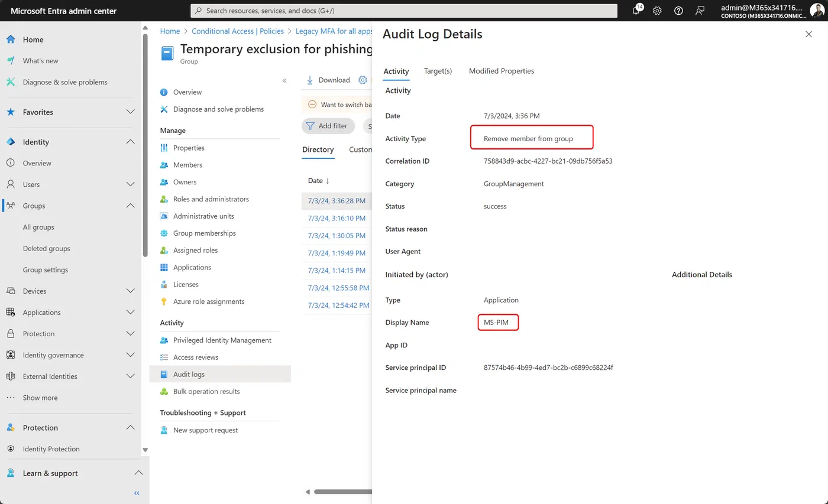Open Licenses blade

click(x=186, y=284)
